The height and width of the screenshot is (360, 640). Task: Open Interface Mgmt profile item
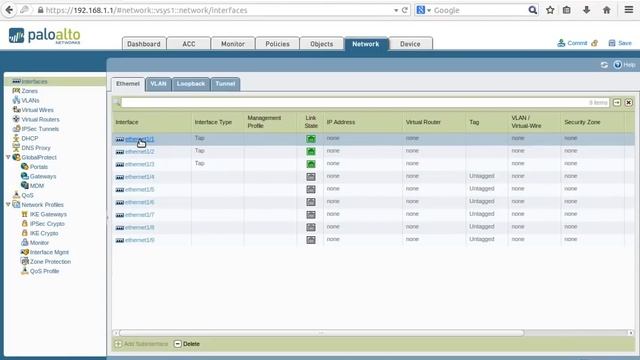pos(49,252)
